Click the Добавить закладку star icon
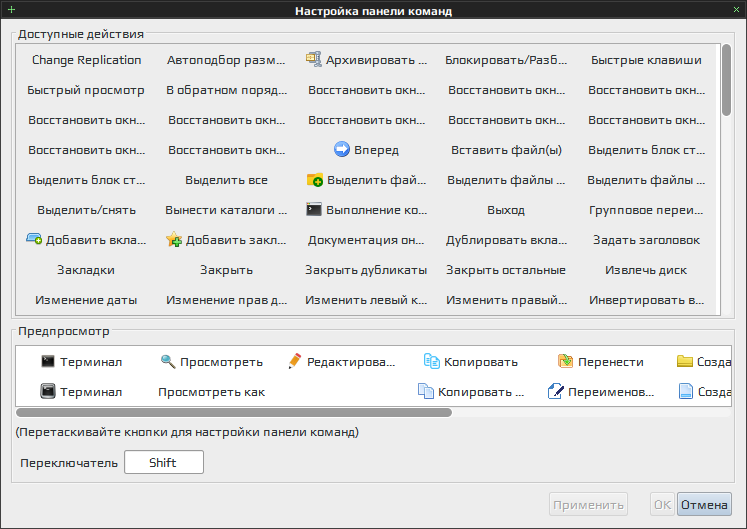Image resolution: width=747 pixels, height=529 pixels. tap(174, 240)
